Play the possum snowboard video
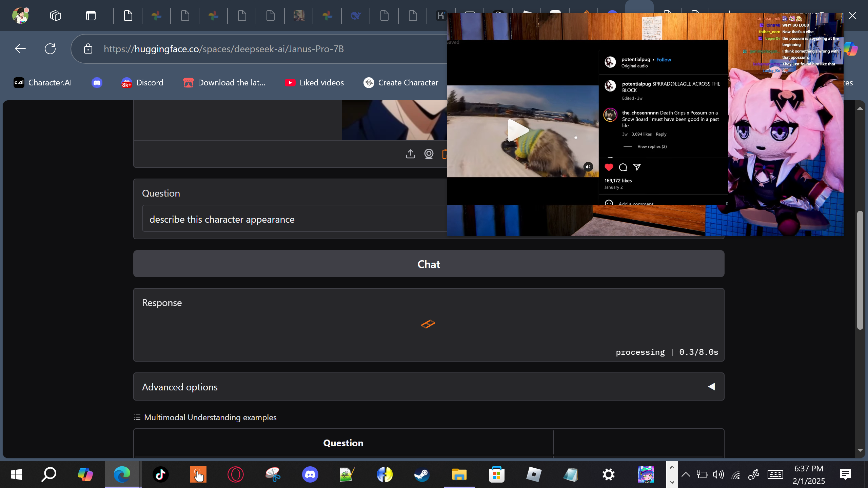 pos(518,130)
